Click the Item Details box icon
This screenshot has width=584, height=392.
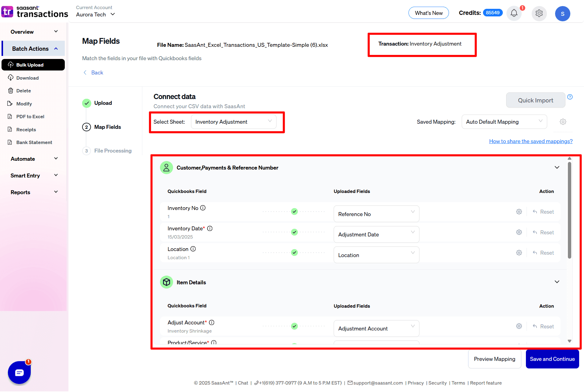[166, 282]
